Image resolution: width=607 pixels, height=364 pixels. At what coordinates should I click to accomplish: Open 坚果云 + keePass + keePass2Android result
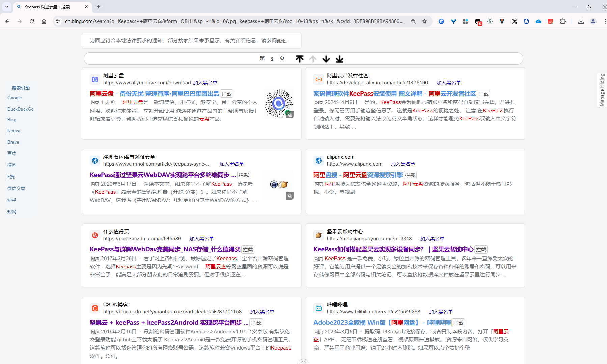pyautogui.click(x=169, y=323)
